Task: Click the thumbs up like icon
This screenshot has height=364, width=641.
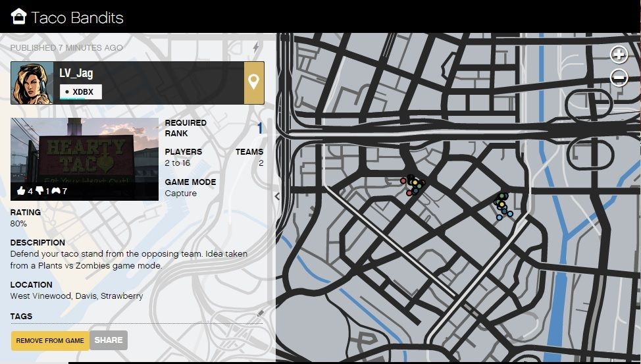Action: tap(21, 192)
